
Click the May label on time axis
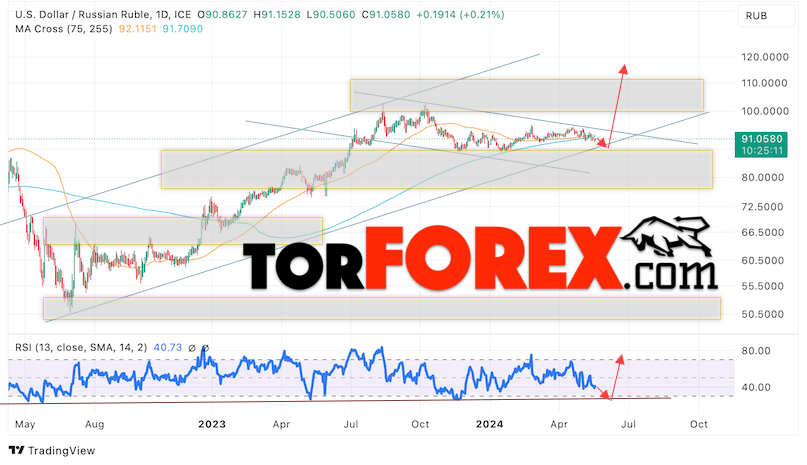(x=25, y=425)
